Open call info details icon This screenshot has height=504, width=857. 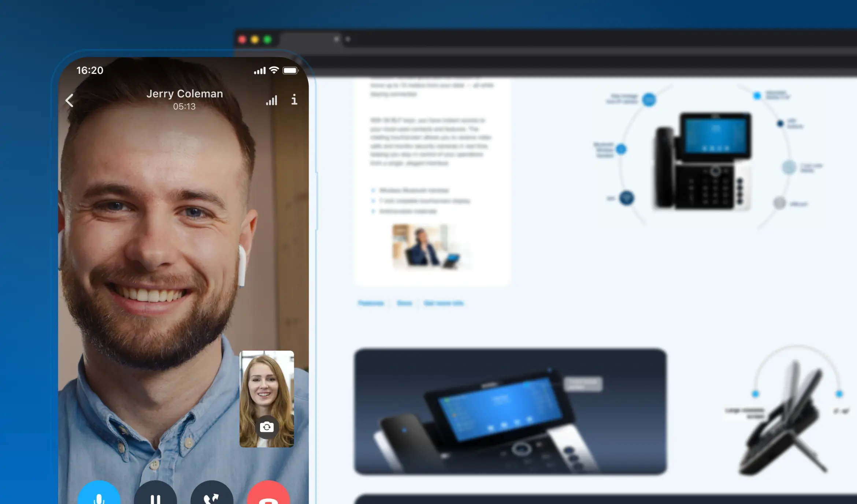point(294,100)
